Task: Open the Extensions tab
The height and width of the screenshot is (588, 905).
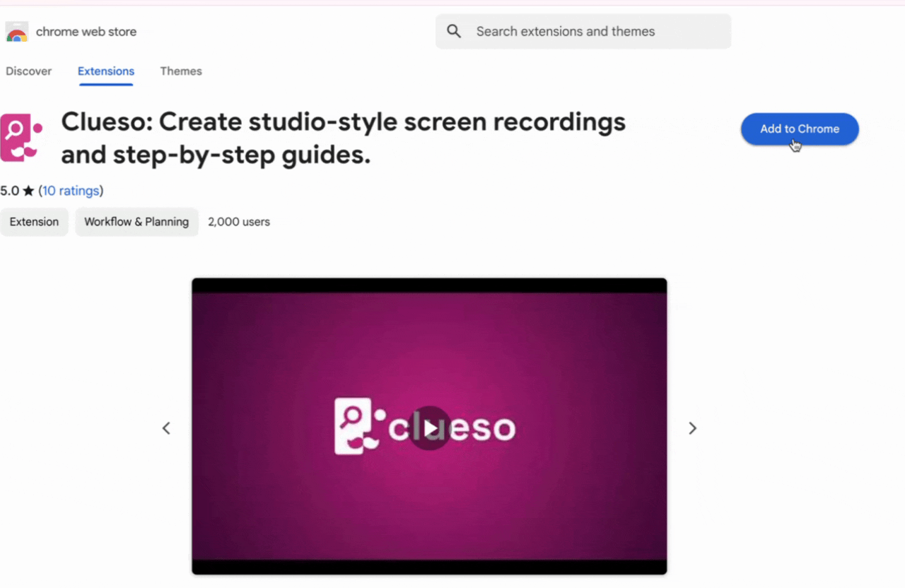Action: 106,71
